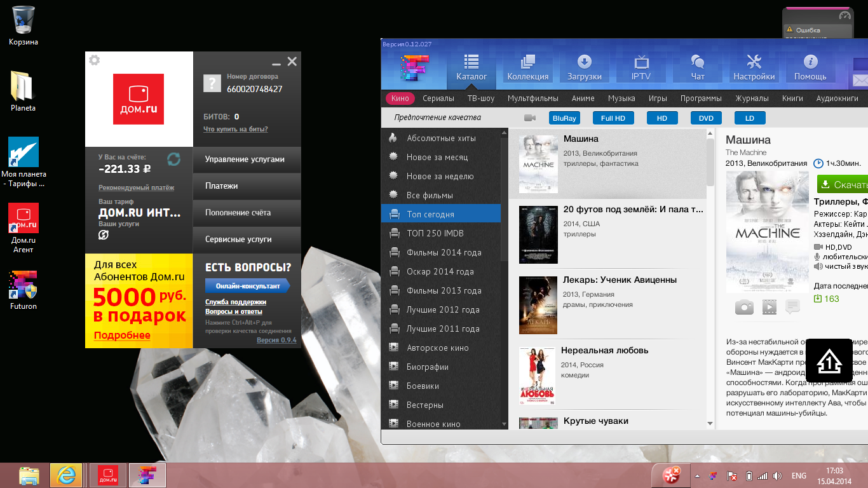Select Абсолютные хиты in the sidebar

(x=441, y=138)
